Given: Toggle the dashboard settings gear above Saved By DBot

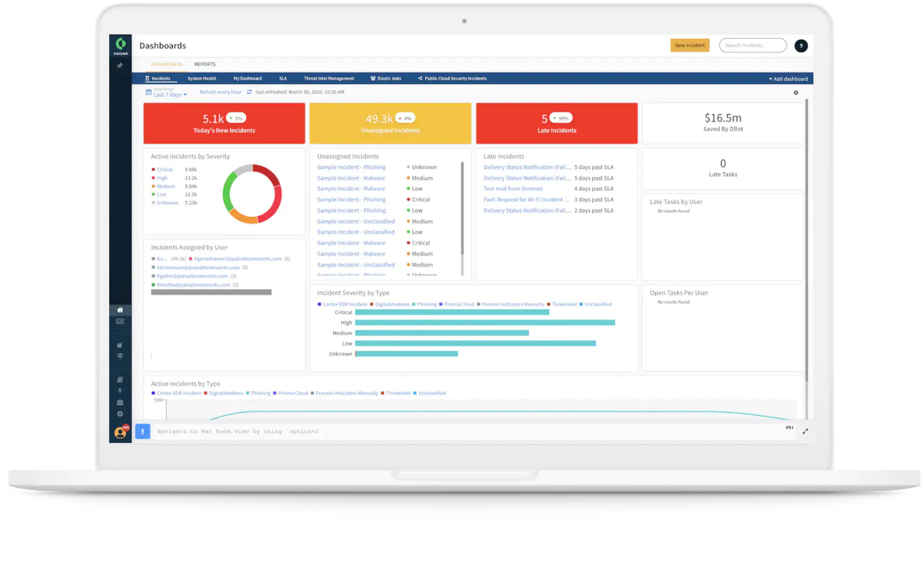Looking at the screenshot, I should (x=796, y=92).
